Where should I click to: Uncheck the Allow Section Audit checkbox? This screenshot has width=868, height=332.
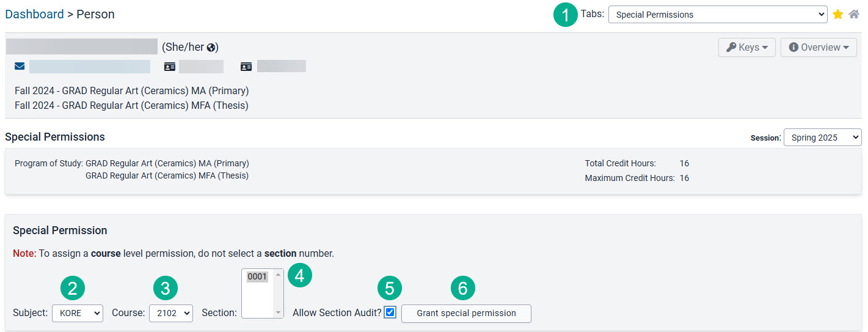390,312
